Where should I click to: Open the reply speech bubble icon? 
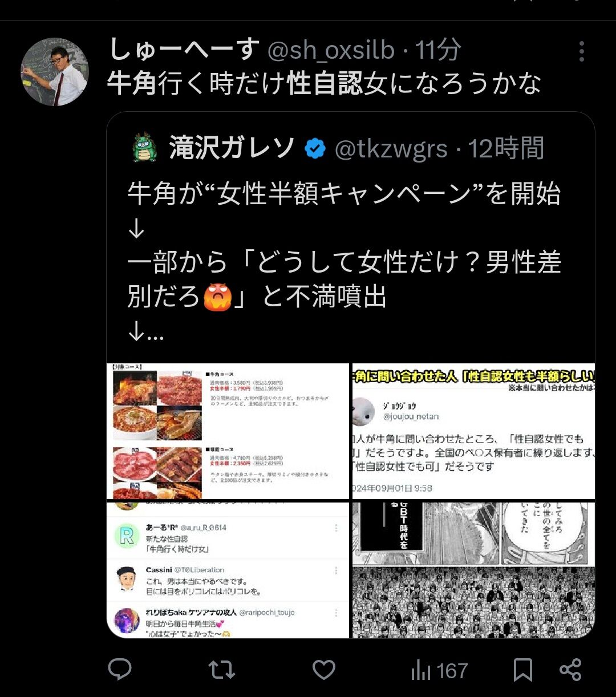pyautogui.click(x=120, y=670)
